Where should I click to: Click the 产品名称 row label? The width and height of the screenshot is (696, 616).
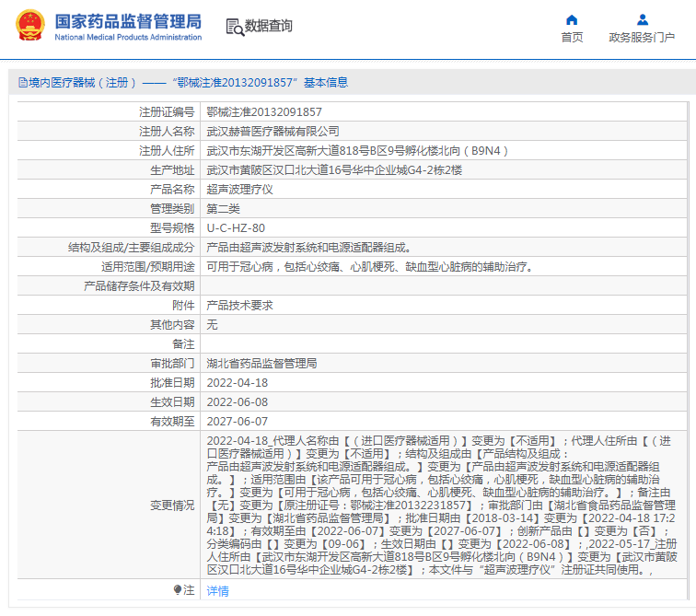coord(172,190)
